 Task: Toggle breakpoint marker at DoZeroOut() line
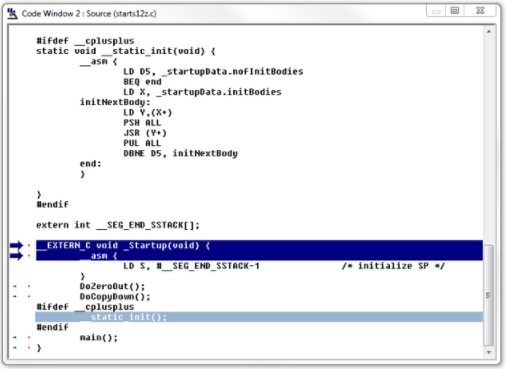(x=29, y=286)
